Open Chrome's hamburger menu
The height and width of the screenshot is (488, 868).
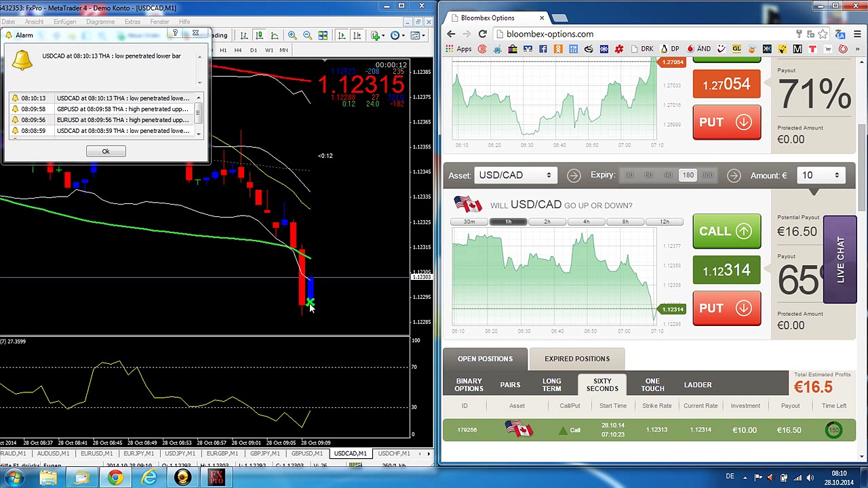click(857, 34)
